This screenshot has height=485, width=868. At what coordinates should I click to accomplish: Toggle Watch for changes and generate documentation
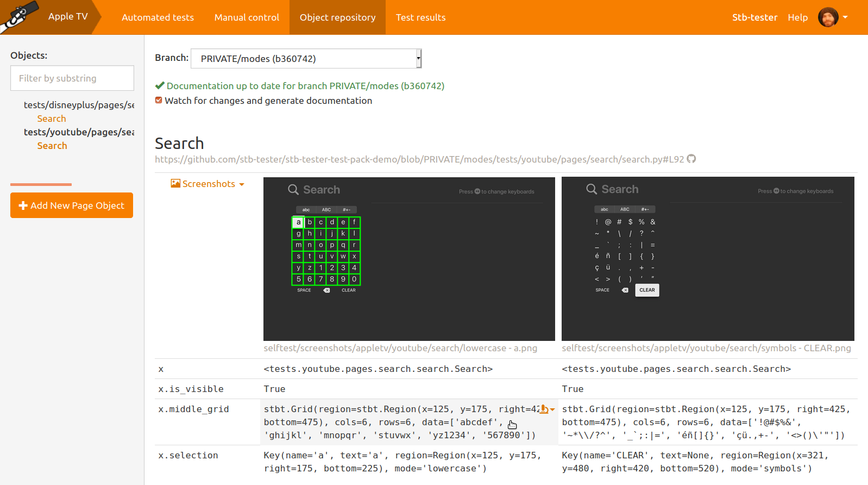[159, 100]
